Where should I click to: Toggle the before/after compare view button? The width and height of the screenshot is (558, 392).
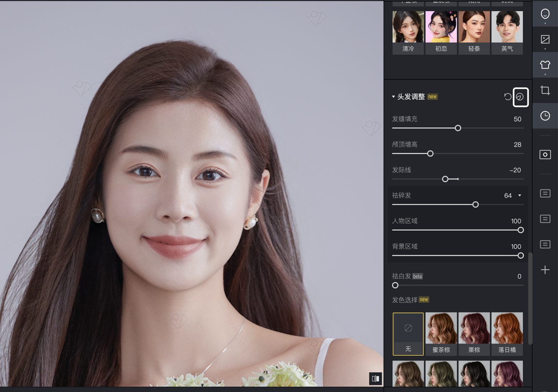tap(375, 378)
